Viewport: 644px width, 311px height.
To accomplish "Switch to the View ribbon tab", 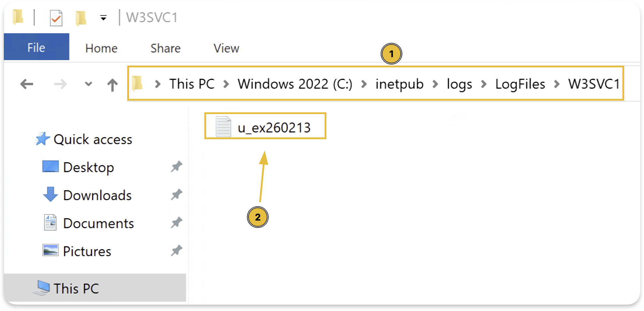I will [x=226, y=48].
